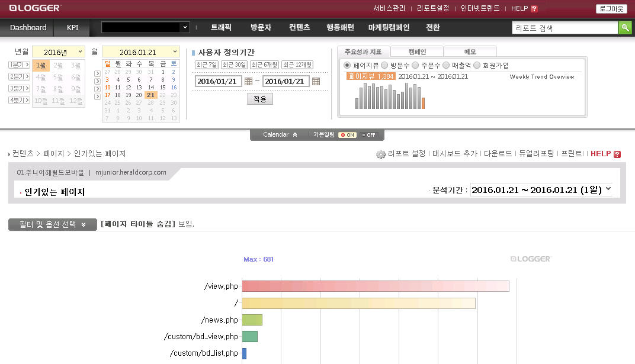The width and height of the screenshot is (635, 364).
Task: Click the 로그아웃 button
Action: click(611, 9)
